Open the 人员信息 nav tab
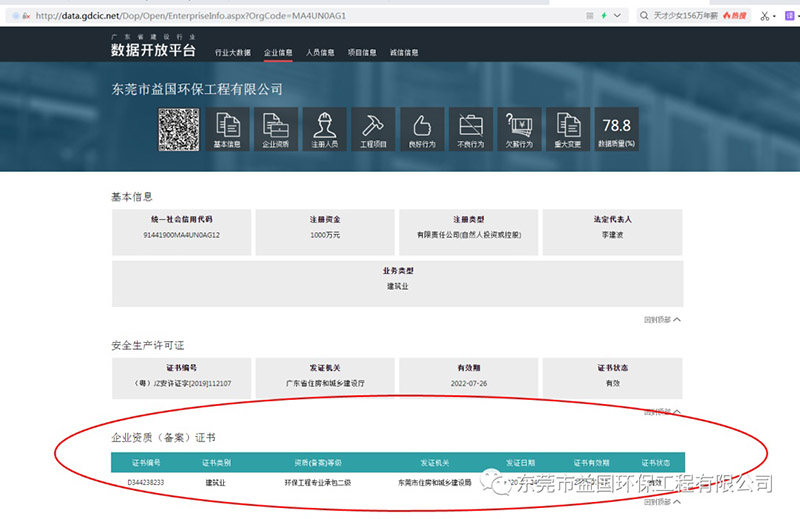Image resolution: width=800 pixels, height=519 pixels. (x=320, y=53)
